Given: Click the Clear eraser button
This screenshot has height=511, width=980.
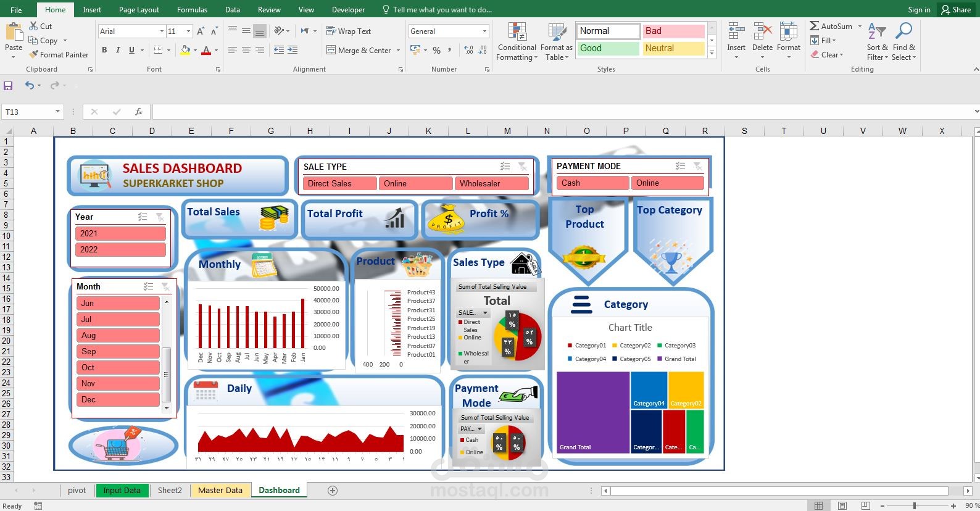Looking at the screenshot, I should point(826,54).
